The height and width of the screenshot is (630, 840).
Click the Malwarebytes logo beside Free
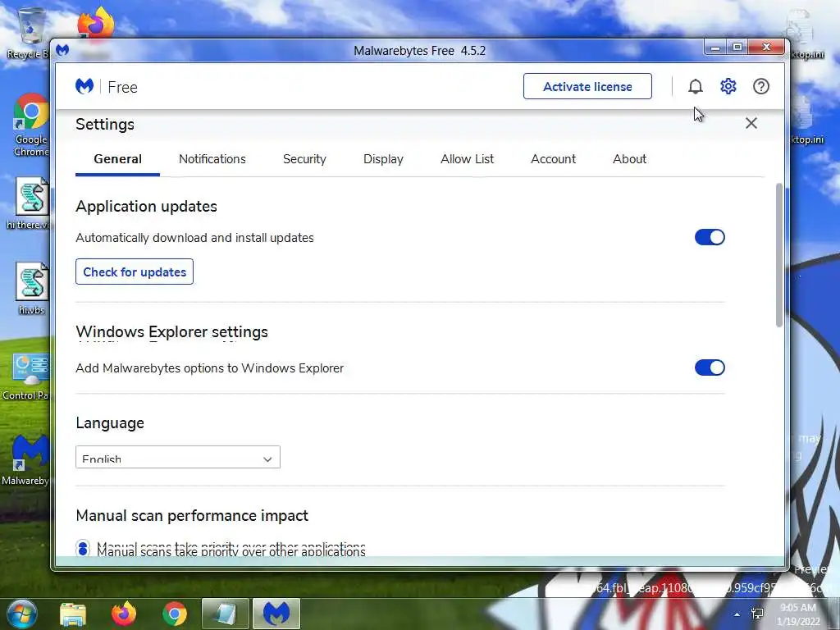click(84, 86)
